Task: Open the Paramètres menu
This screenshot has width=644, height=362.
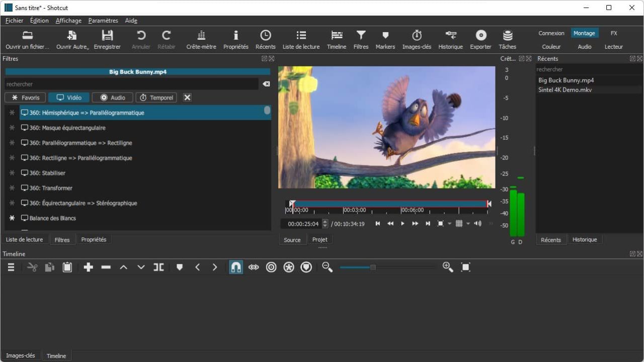Action: [x=103, y=21]
